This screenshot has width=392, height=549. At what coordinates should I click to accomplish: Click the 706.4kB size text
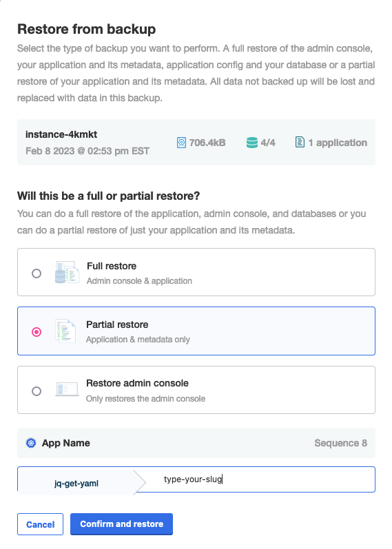[x=207, y=143]
